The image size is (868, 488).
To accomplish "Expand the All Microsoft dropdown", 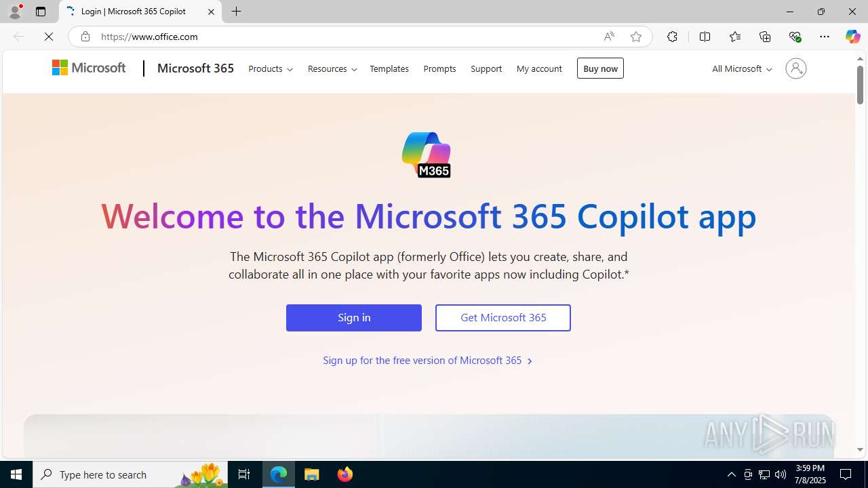I will pos(742,68).
